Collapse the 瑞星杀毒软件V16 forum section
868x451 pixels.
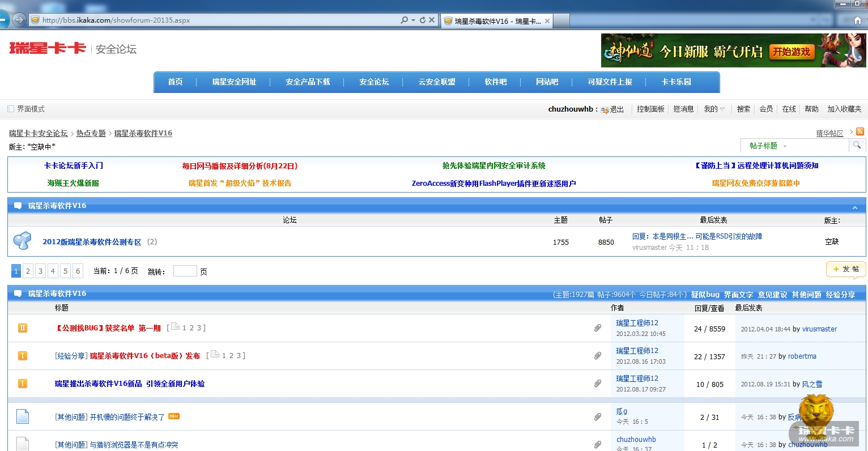click(x=854, y=207)
